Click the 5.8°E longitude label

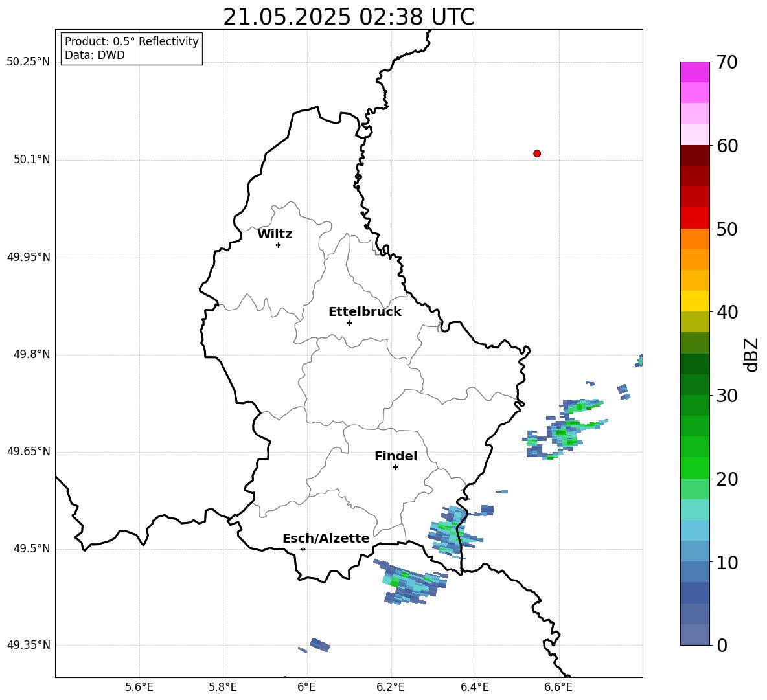(223, 687)
